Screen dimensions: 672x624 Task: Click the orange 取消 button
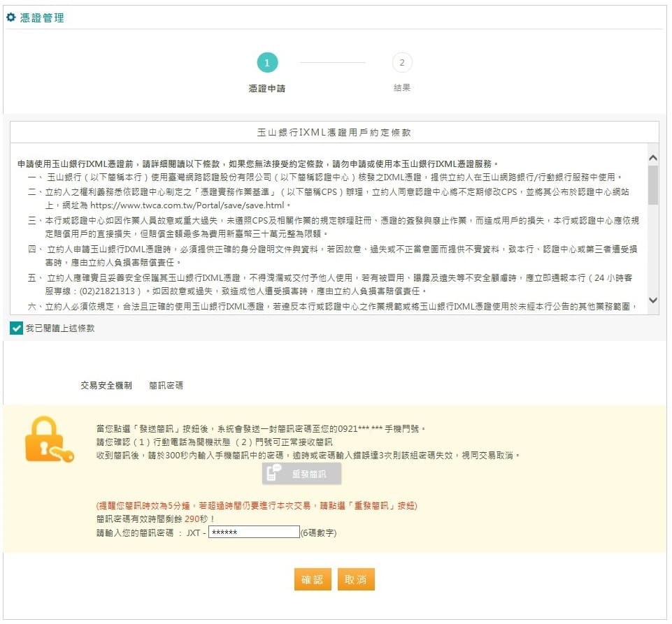tap(356, 579)
